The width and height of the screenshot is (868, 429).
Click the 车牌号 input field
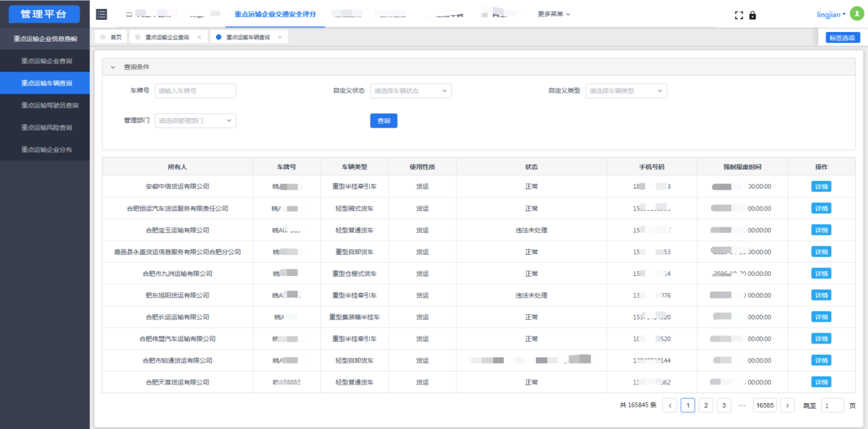195,91
